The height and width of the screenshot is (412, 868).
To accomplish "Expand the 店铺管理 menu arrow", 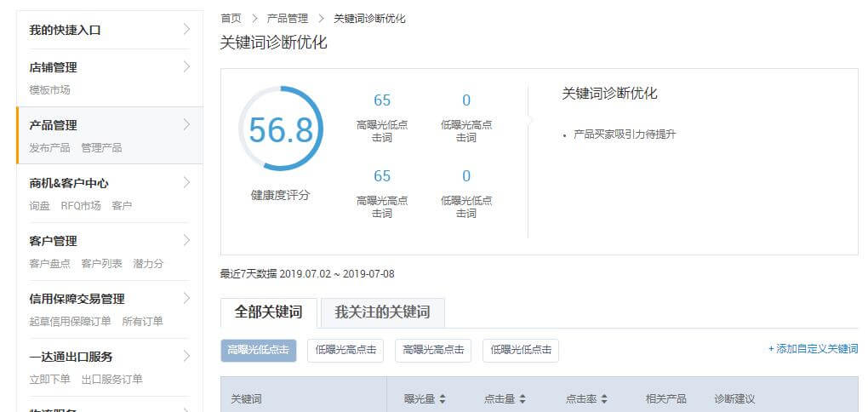I will click(x=186, y=67).
